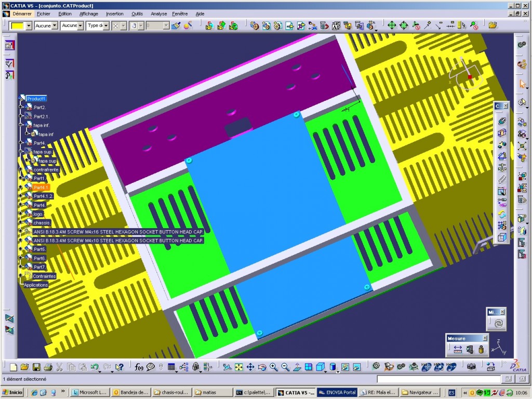Click the Select arrow tool

[x=523, y=84]
